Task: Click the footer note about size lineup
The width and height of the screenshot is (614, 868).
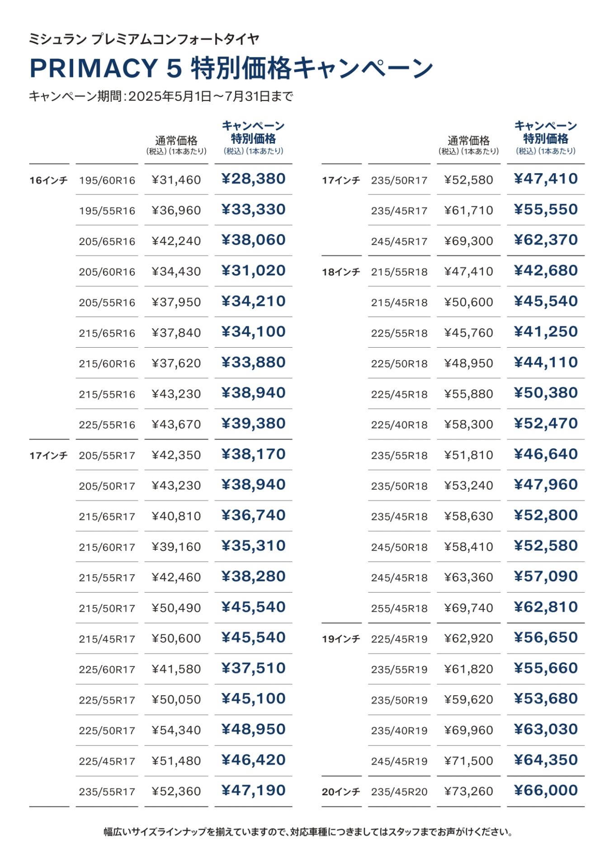Action: pyautogui.click(x=307, y=832)
